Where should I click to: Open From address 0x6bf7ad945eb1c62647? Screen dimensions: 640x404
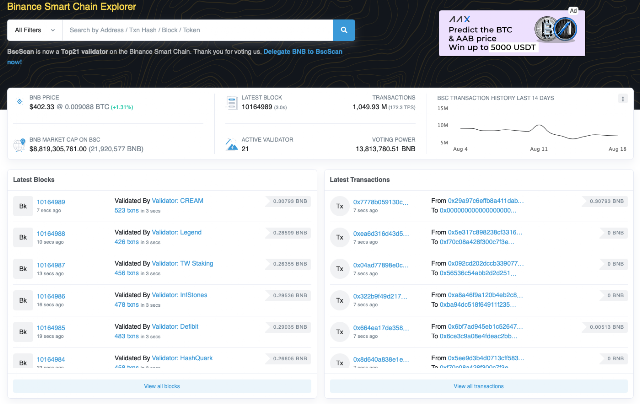[485, 326]
